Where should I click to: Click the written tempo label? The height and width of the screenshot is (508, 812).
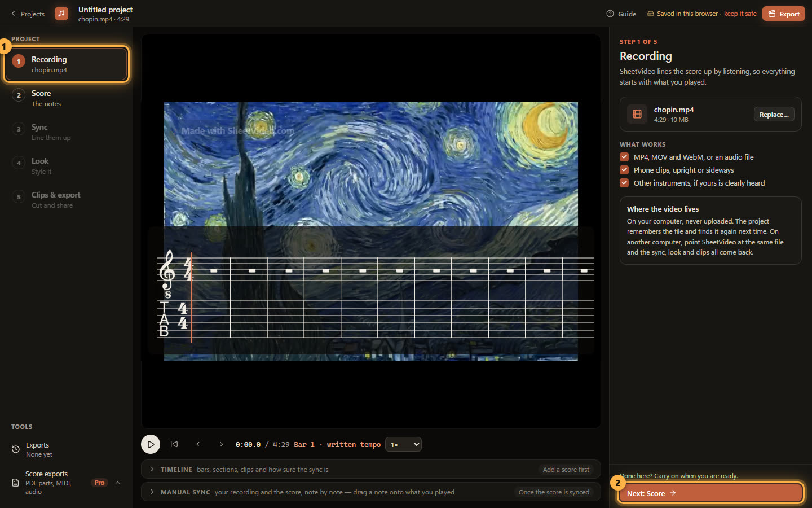coord(354,445)
